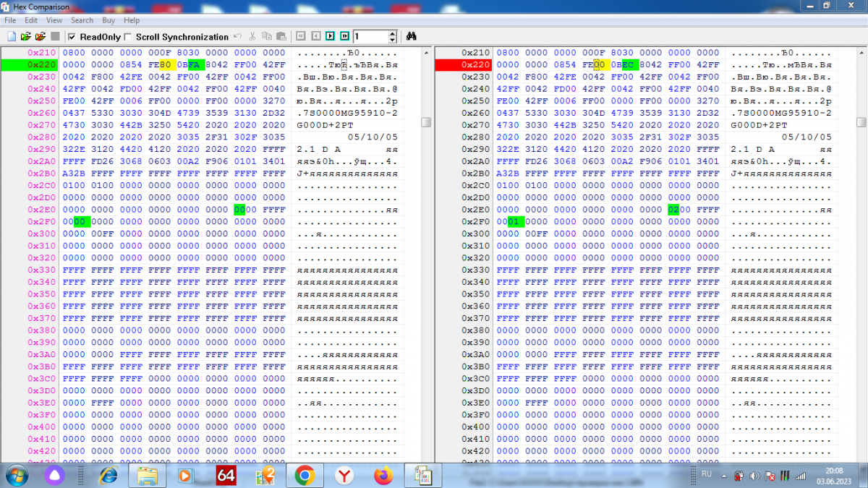Open the Buy menu
The height and width of the screenshot is (488, 868).
click(109, 20)
